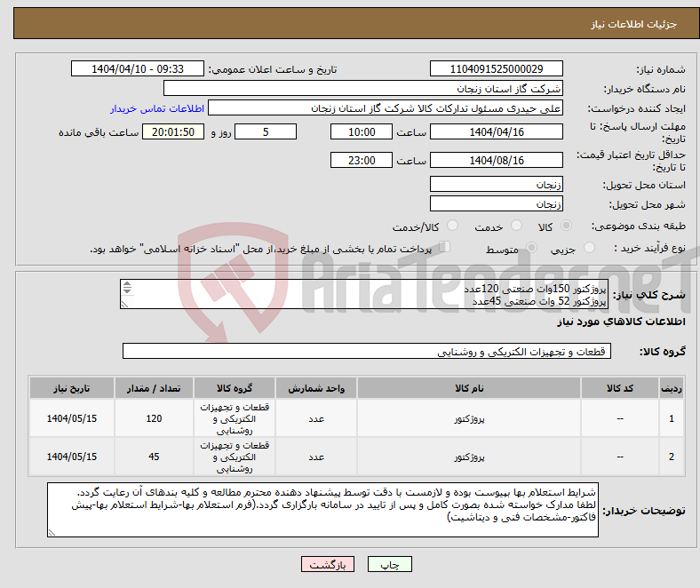Viewport: 700px width, 588px height.
Task: Click the ردیف column header
Action: (671, 388)
